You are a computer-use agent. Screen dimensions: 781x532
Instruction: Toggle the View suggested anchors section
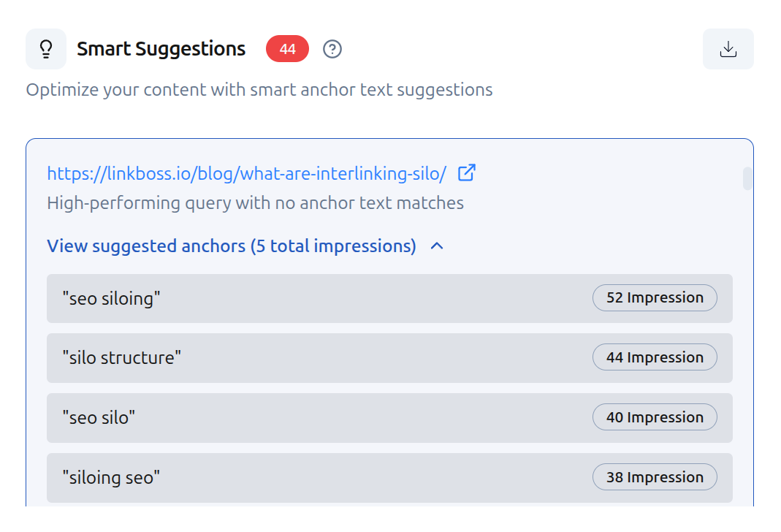(231, 246)
